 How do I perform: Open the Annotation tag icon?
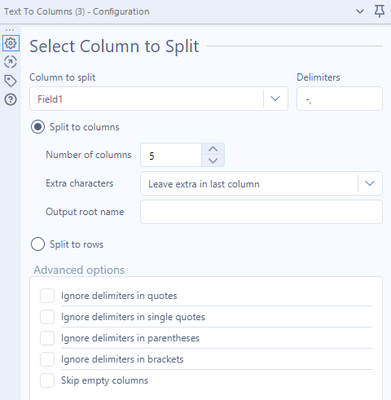[x=11, y=81]
